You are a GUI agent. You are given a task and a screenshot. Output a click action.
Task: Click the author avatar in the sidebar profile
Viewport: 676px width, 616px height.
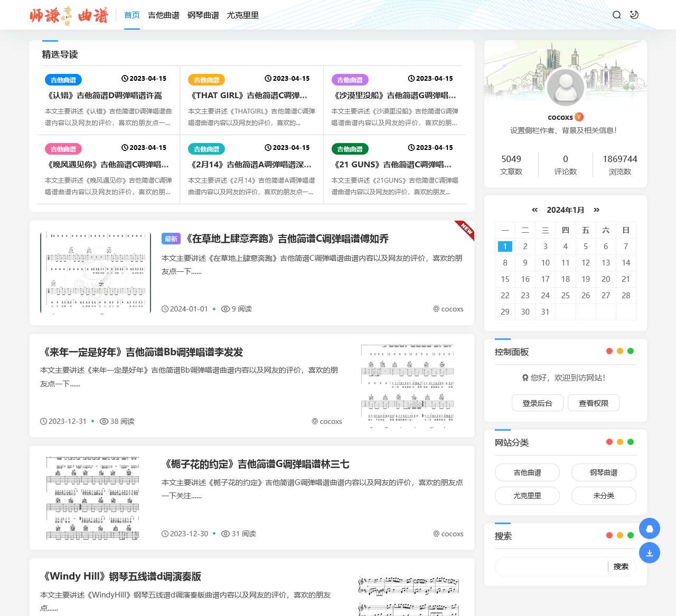point(566,87)
